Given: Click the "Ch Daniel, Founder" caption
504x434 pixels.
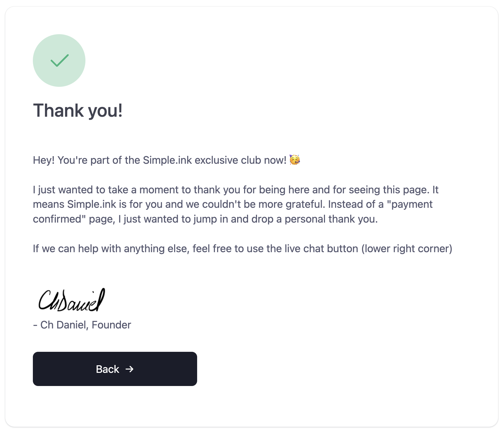Looking at the screenshot, I should tap(82, 325).
